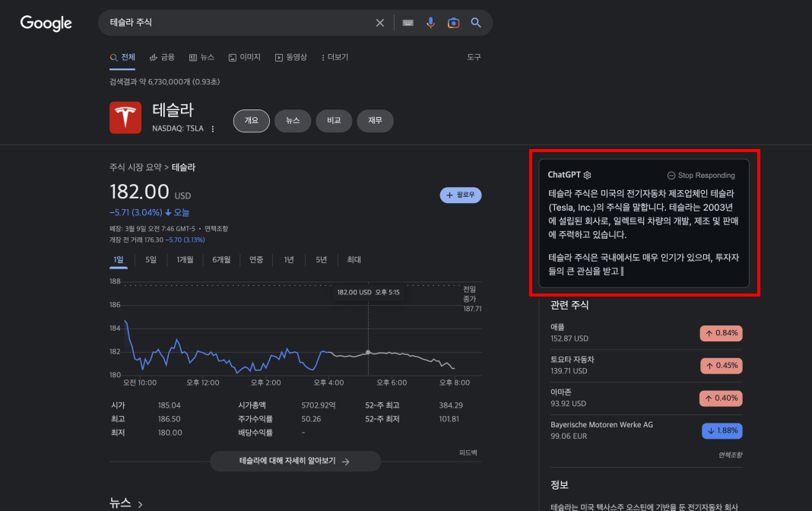The width and height of the screenshot is (812, 511).
Task: Select the 연중 chart range
Action: (x=256, y=260)
